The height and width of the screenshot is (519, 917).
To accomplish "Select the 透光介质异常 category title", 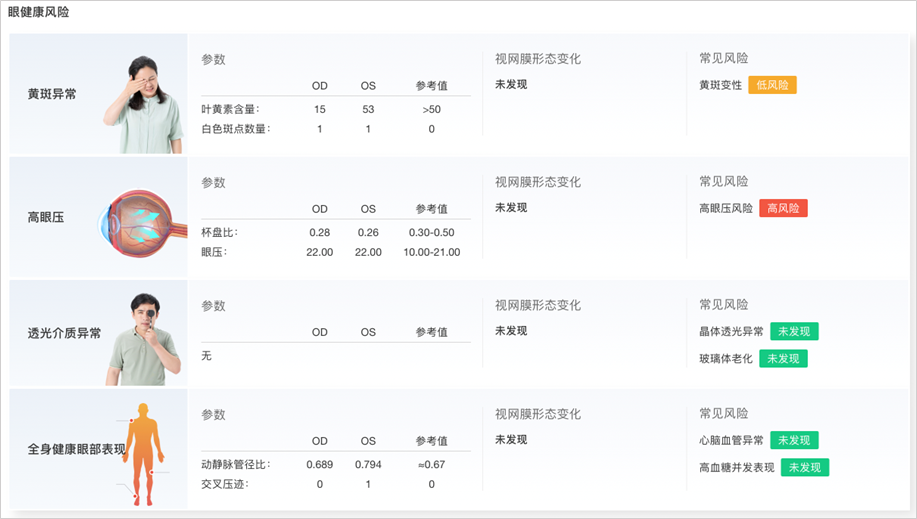I will click(x=64, y=333).
